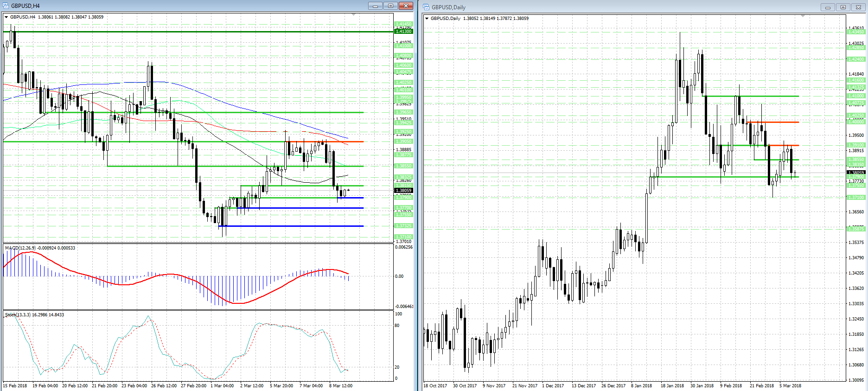Minimize the GBPUSD,H4 chart window

375,6
